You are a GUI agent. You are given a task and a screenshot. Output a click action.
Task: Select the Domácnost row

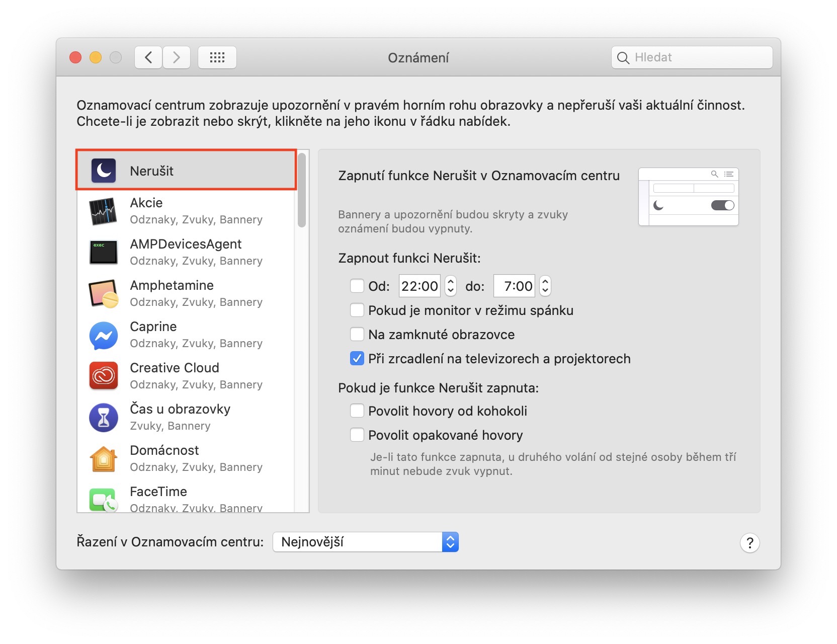[186, 459]
